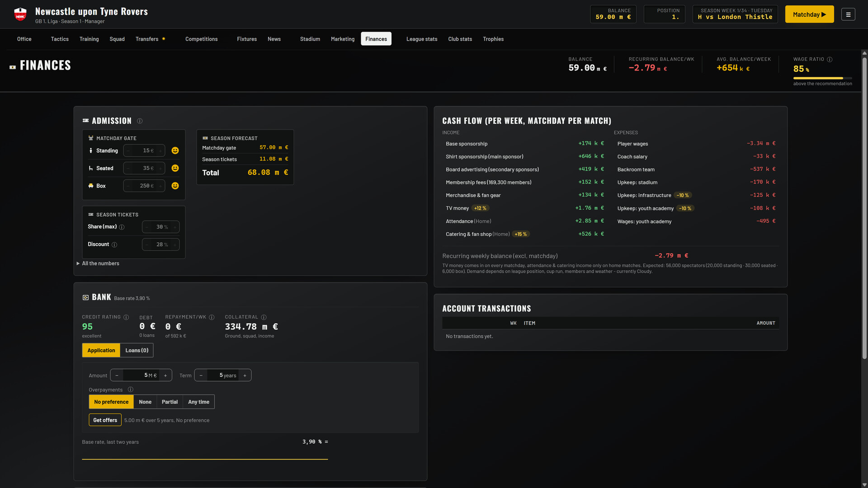The width and height of the screenshot is (868, 488).
Task: Click the Balance 59.00 m € header box
Action: coord(613,14)
